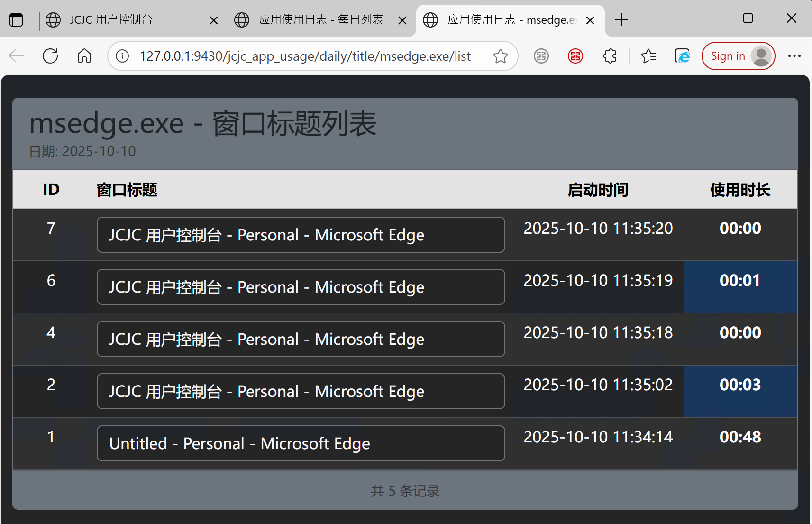Click the 共 5 条记录 footer text

pos(405,491)
